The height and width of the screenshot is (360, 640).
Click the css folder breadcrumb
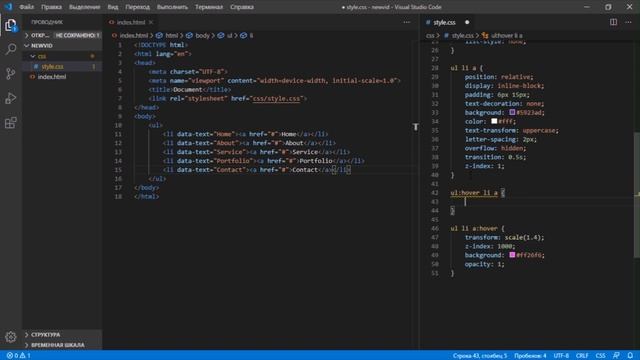click(x=430, y=36)
